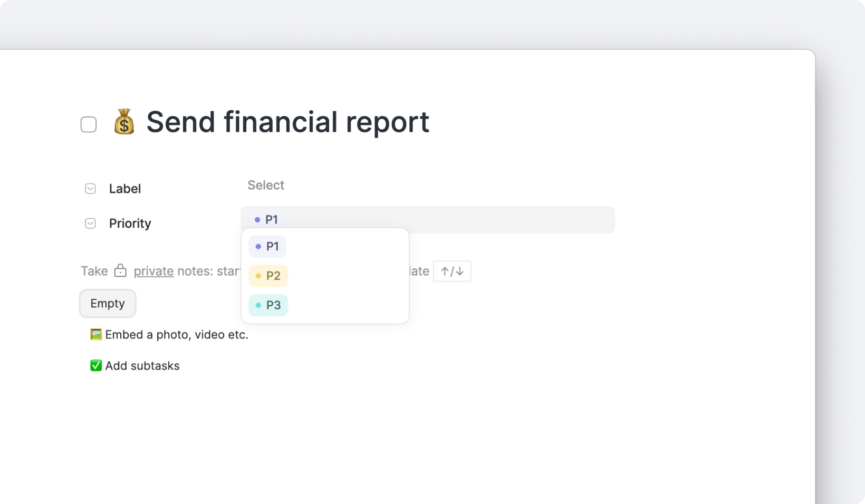Click the picture frame emoji icon

pyautogui.click(x=95, y=334)
